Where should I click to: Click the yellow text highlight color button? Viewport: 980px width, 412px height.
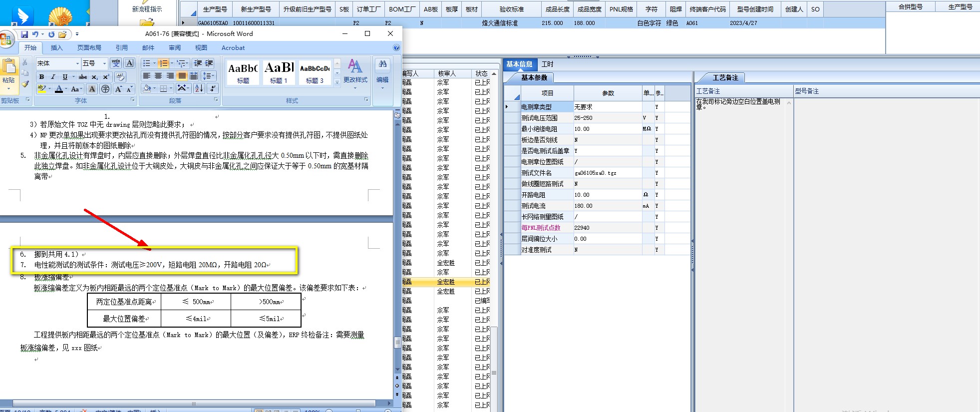[x=41, y=89]
